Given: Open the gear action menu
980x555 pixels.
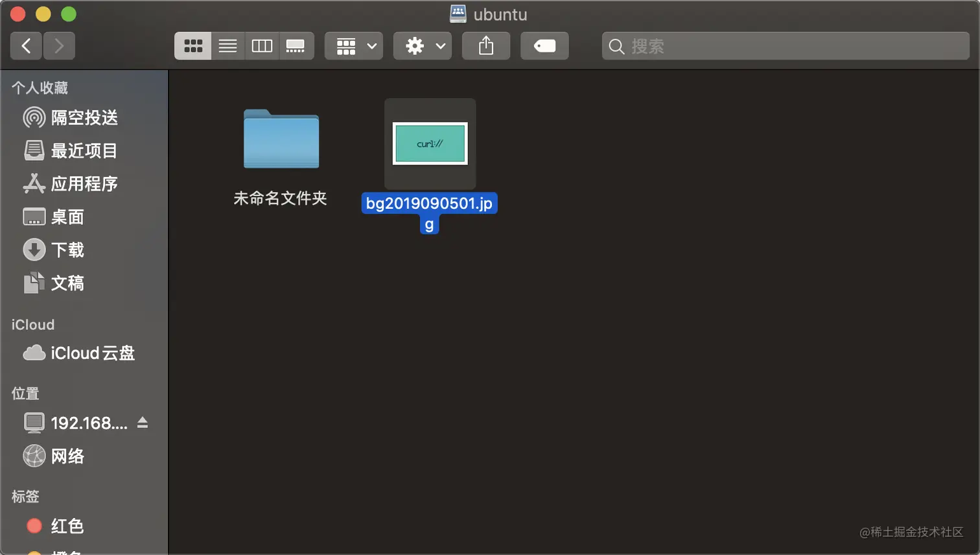Looking at the screenshot, I should point(423,46).
